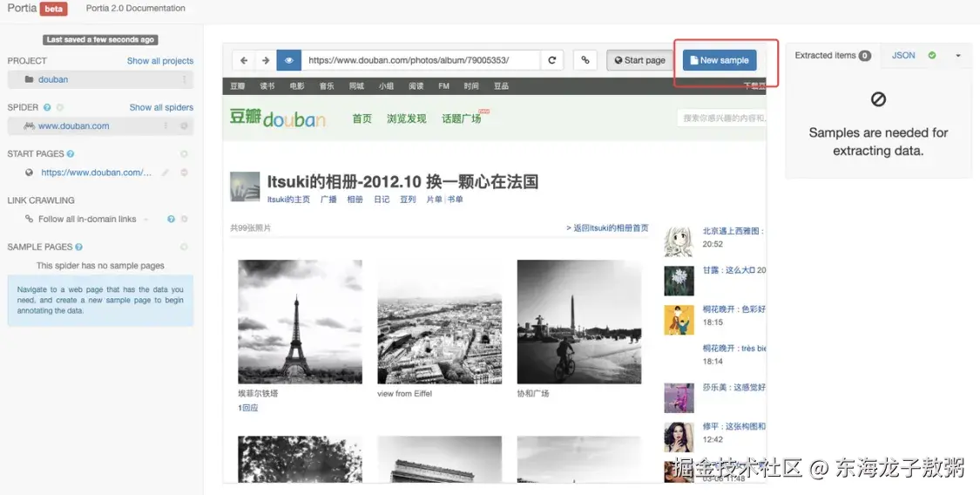Viewport: 980px width, 495px height.
Task: Go forward in Portia browser
Action: coord(266,61)
